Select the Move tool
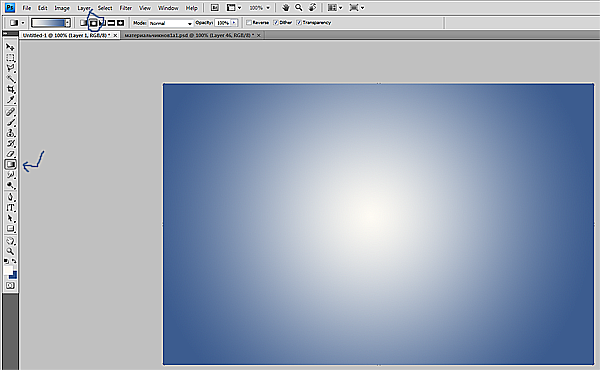The image size is (600, 370). [x=10, y=47]
